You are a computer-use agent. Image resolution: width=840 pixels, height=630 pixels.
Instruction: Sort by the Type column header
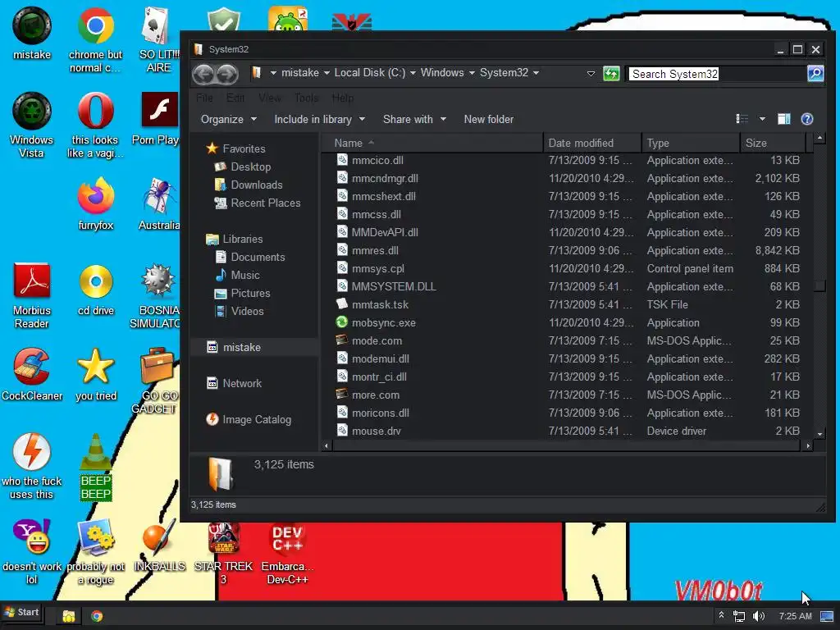691,143
